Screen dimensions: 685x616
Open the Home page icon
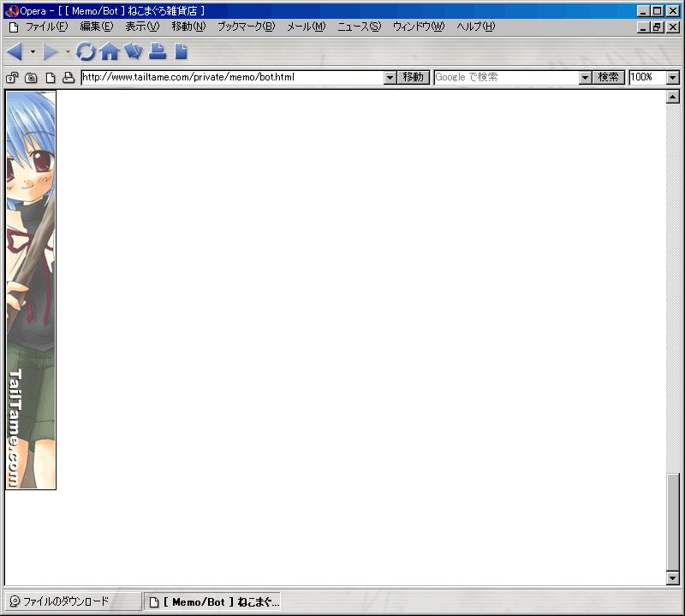pyautogui.click(x=110, y=51)
